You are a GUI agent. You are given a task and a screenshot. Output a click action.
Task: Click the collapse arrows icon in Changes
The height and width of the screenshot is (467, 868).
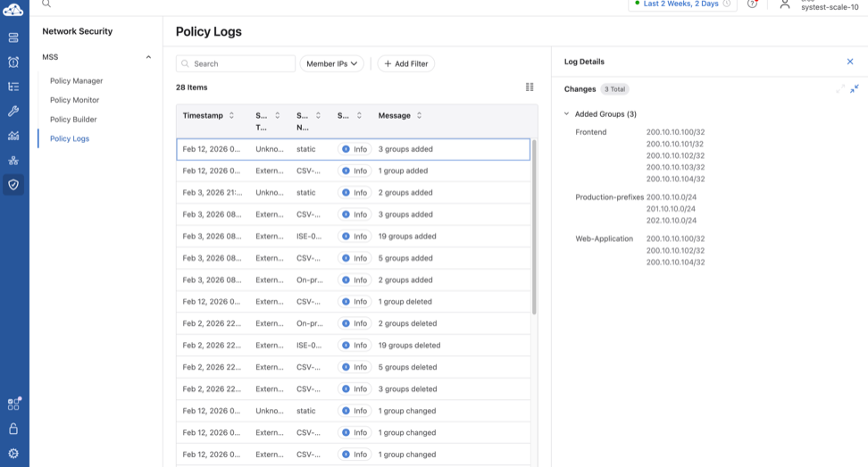tap(855, 88)
